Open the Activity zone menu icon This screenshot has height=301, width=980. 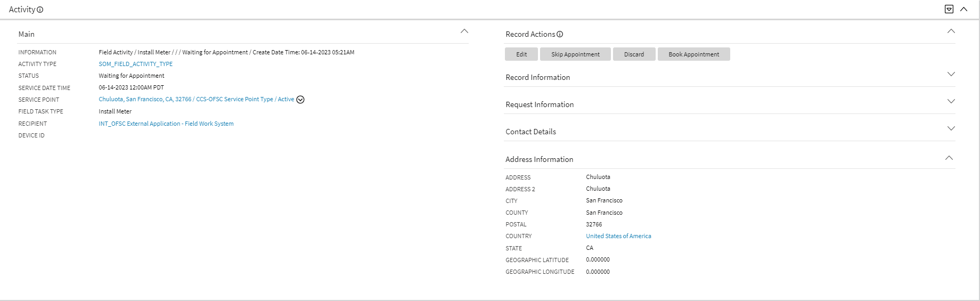[x=949, y=9]
